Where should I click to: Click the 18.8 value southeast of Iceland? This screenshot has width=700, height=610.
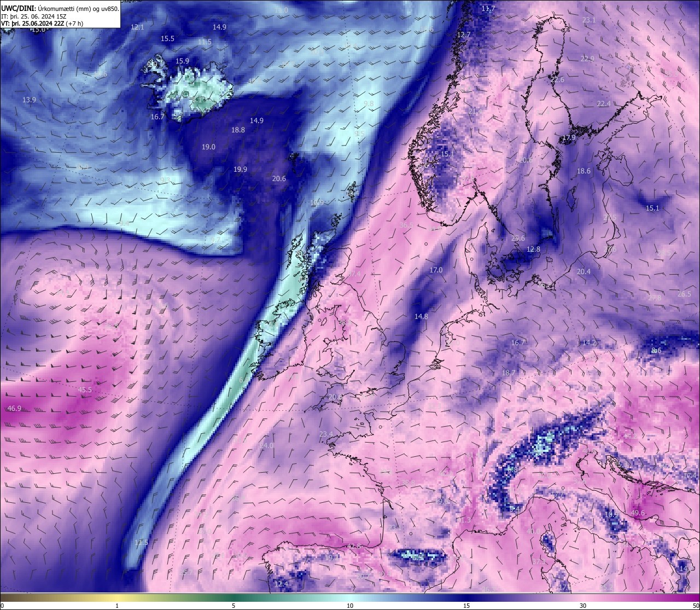tap(238, 130)
